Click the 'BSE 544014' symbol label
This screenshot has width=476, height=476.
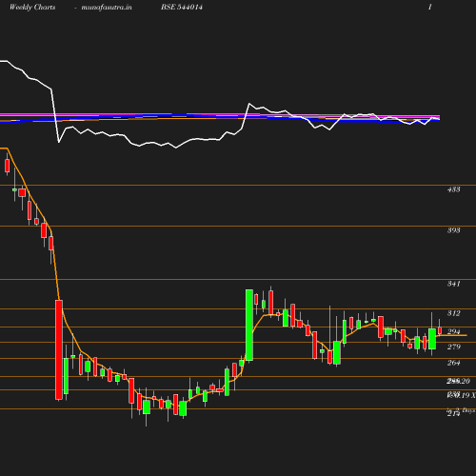coord(182,7)
